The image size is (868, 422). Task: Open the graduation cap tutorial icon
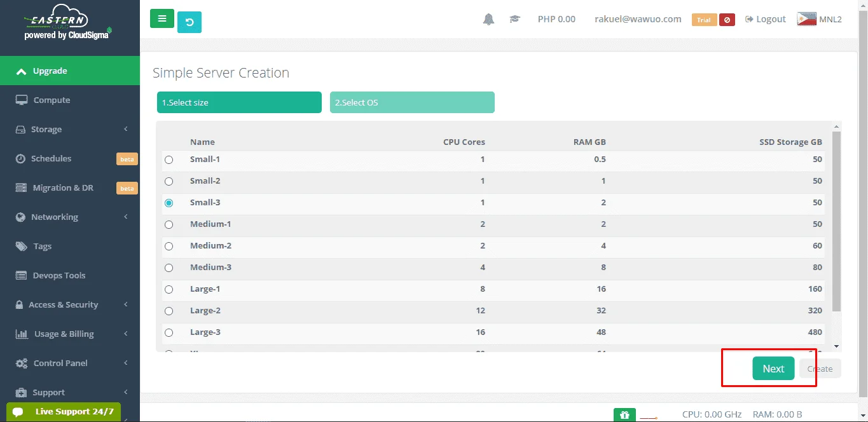coord(515,19)
